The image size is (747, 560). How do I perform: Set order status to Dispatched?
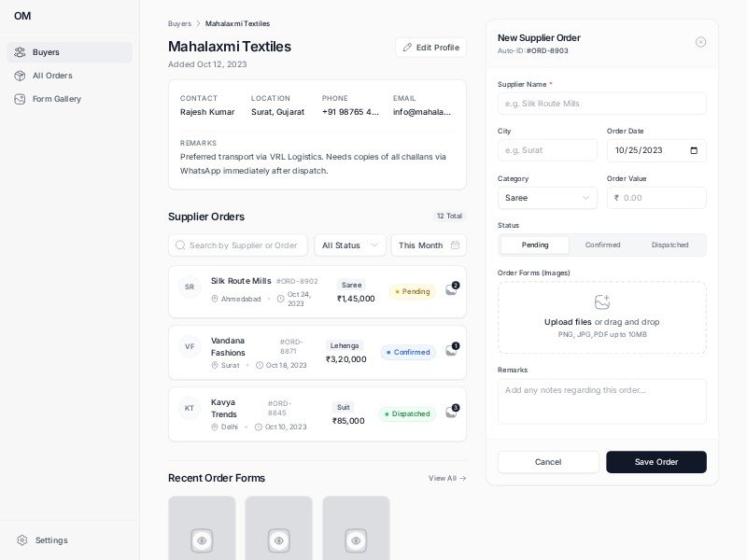pos(669,245)
